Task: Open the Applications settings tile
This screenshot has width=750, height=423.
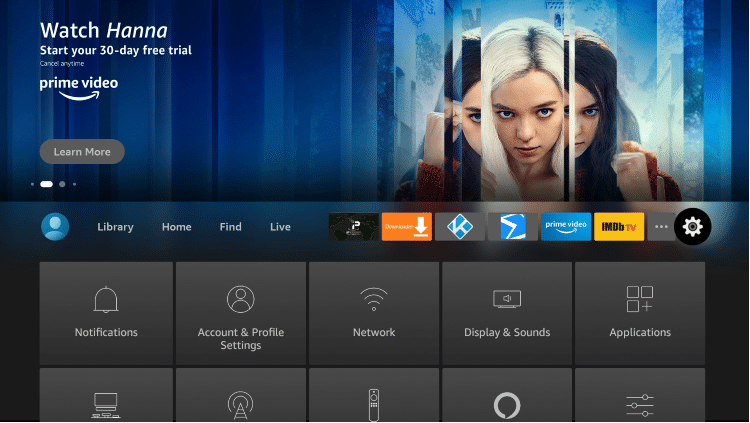Action: coord(640,313)
